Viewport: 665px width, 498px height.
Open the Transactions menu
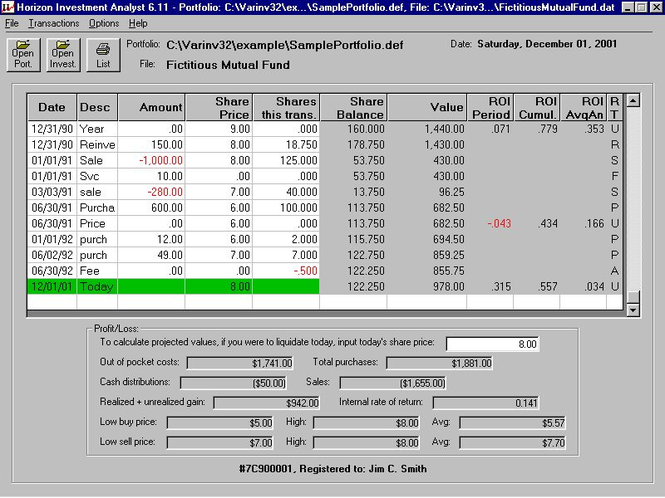coord(53,23)
